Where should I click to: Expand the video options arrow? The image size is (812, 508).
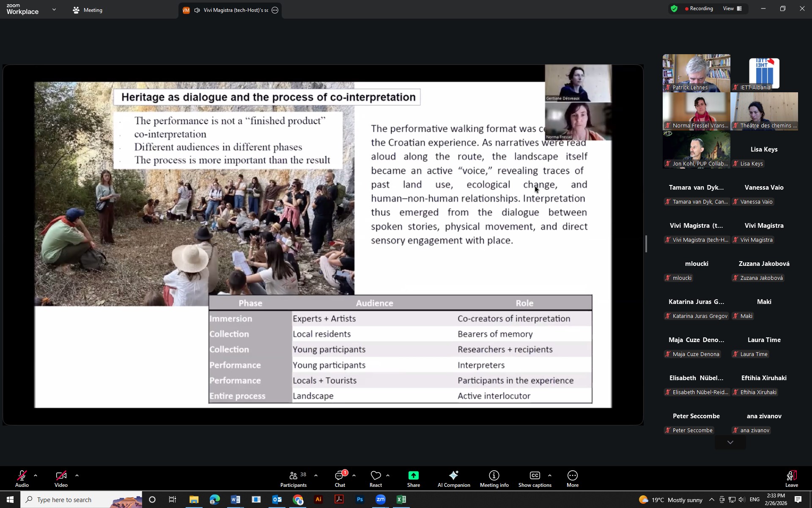tap(77, 475)
